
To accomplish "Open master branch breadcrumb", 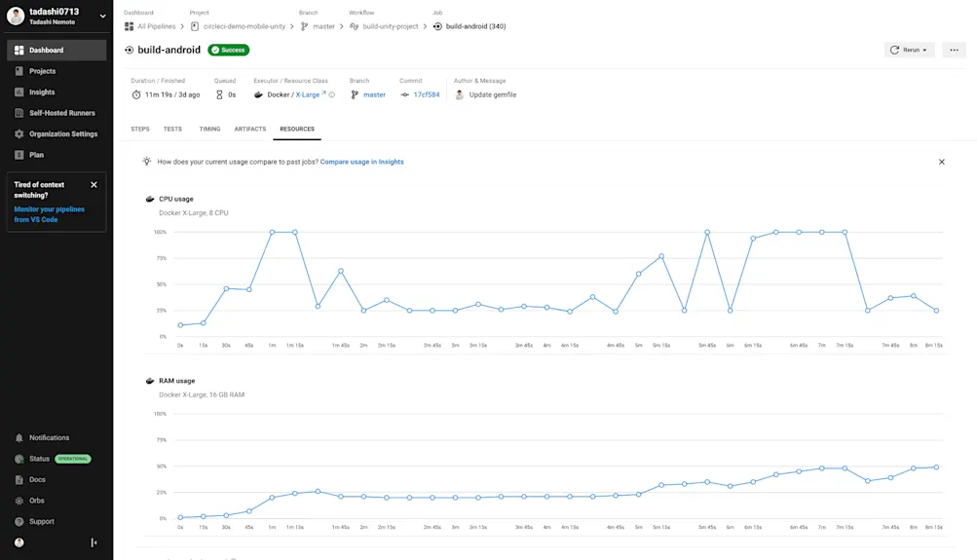I will coord(323,26).
